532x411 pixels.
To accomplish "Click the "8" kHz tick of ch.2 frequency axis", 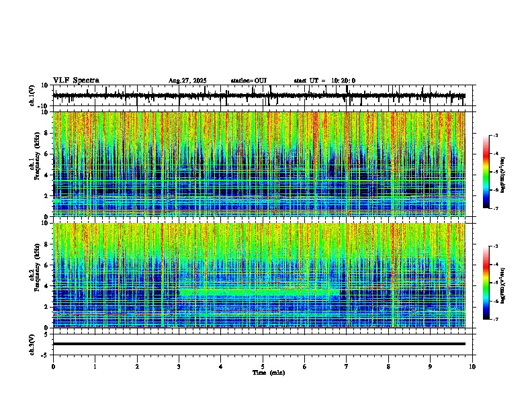I will click(x=47, y=244).
